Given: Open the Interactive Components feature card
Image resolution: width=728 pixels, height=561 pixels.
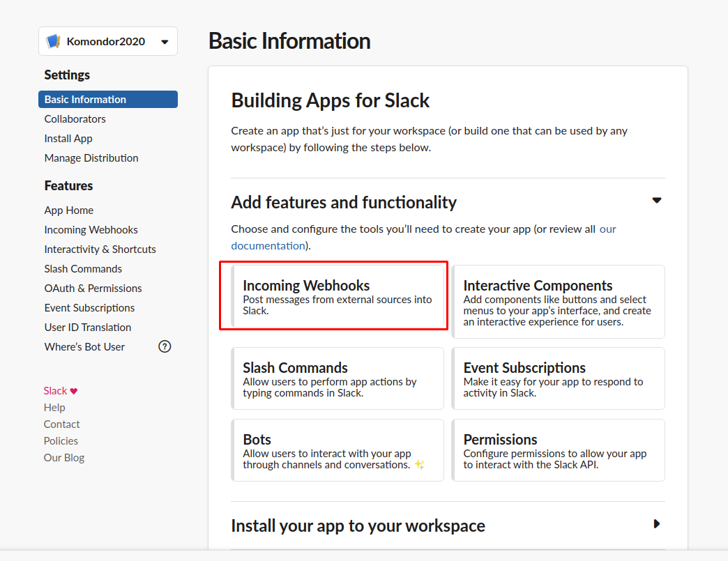Looking at the screenshot, I should coord(558,302).
